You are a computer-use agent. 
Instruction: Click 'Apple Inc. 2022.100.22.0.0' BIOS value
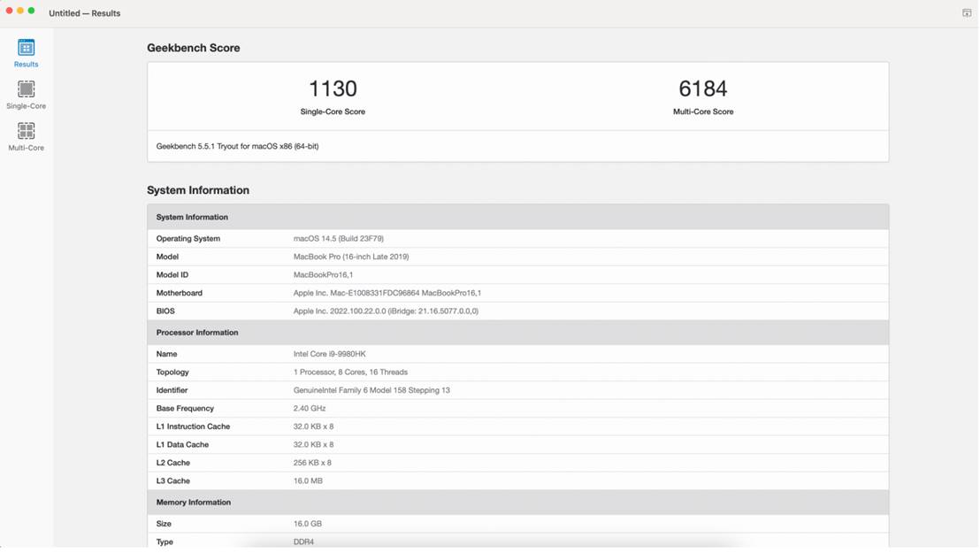pyautogui.click(x=386, y=311)
